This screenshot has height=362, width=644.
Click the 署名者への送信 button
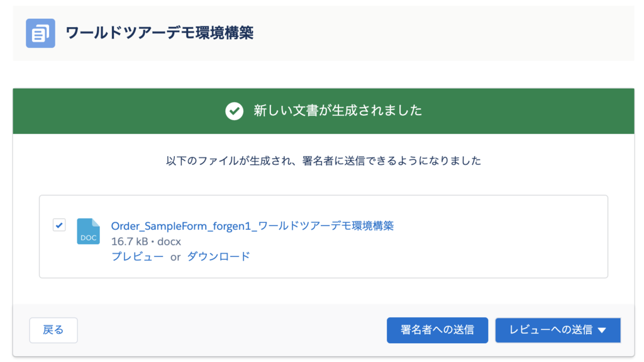(438, 330)
